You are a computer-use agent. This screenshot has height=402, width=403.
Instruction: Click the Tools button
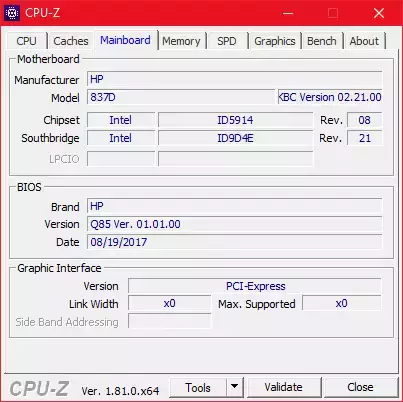point(198,387)
